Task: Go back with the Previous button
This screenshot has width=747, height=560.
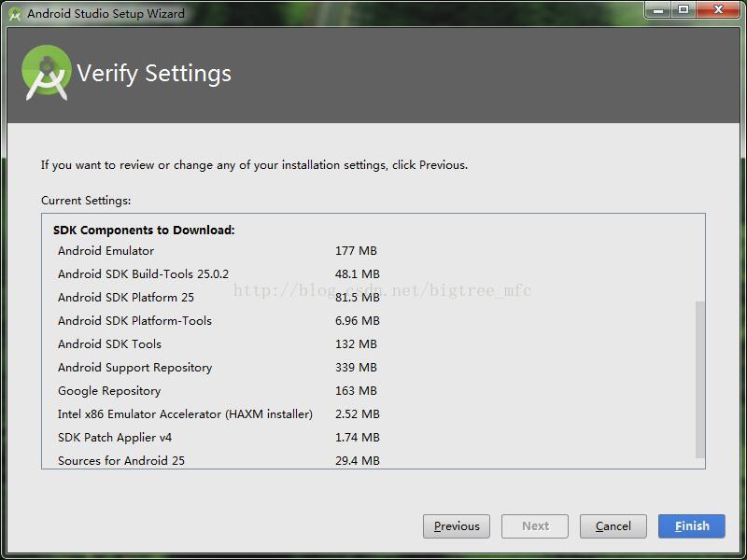Action: (457, 526)
